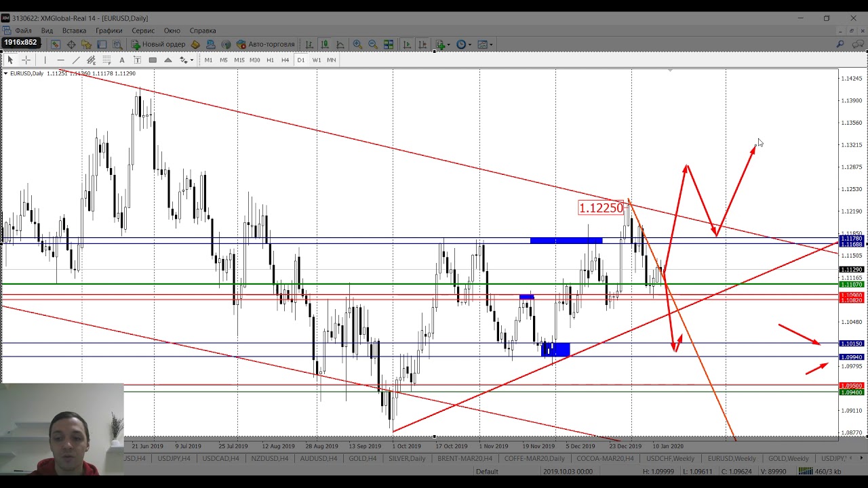
Task: Select the horizontal line tool
Action: pyautogui.click(x=60, y=60)
